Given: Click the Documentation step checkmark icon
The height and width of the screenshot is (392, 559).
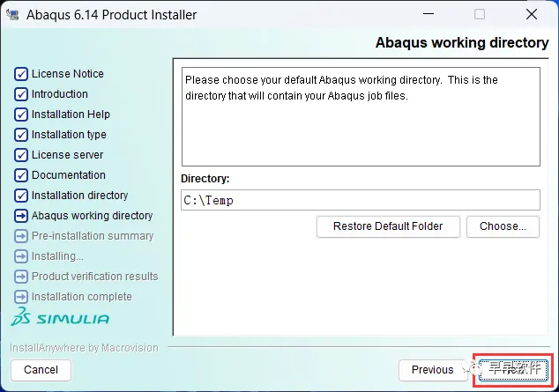Looking at the screenshot, I should [21, 175].
